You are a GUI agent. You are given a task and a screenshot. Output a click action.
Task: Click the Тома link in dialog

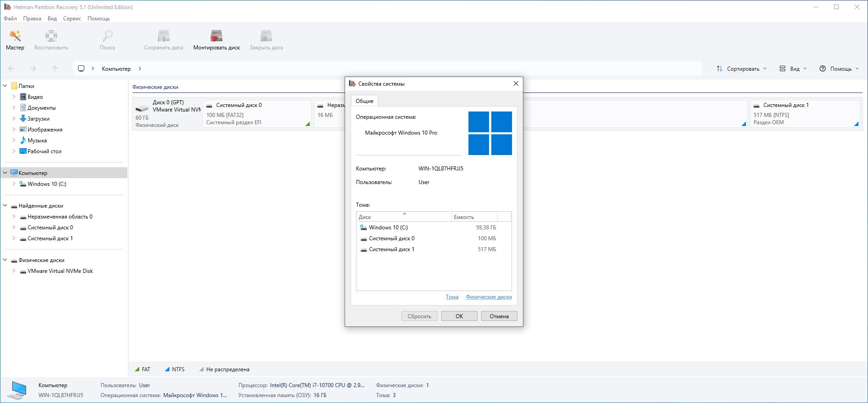click(x=452, y=297)
